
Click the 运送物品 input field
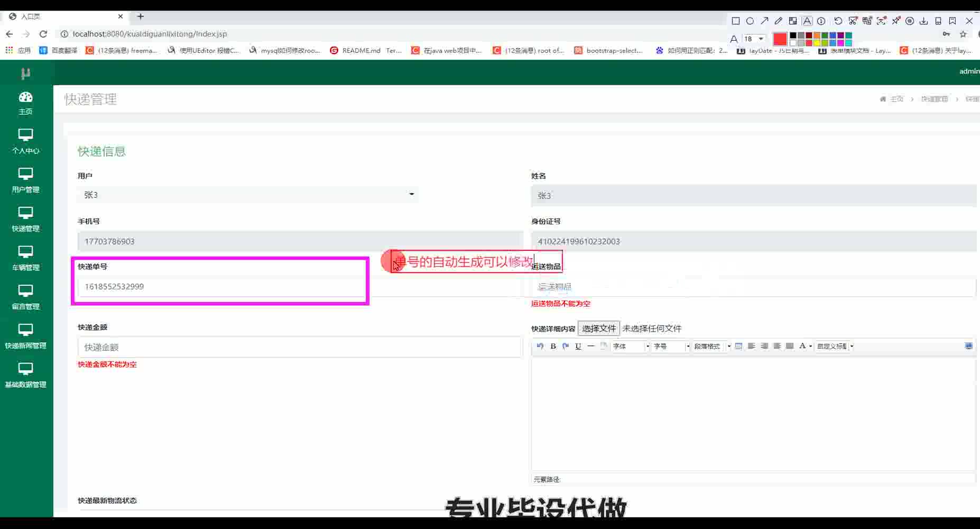[754, 287]
